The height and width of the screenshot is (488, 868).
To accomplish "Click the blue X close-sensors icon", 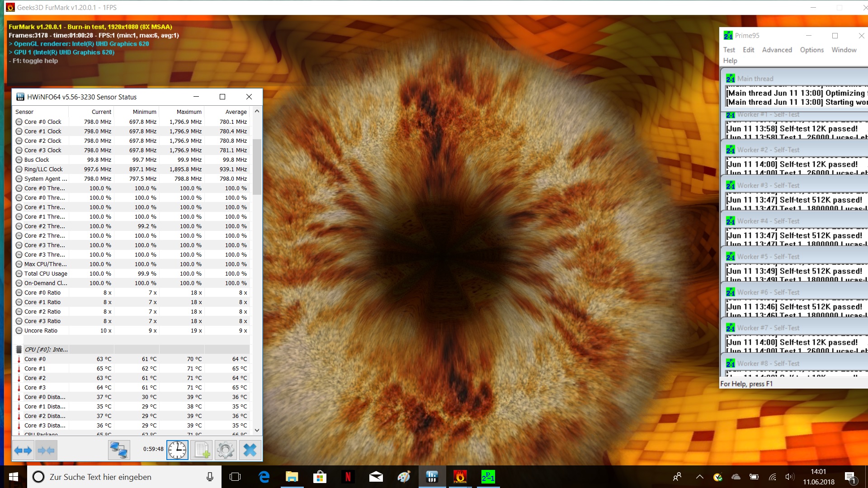I will [250, 450].
